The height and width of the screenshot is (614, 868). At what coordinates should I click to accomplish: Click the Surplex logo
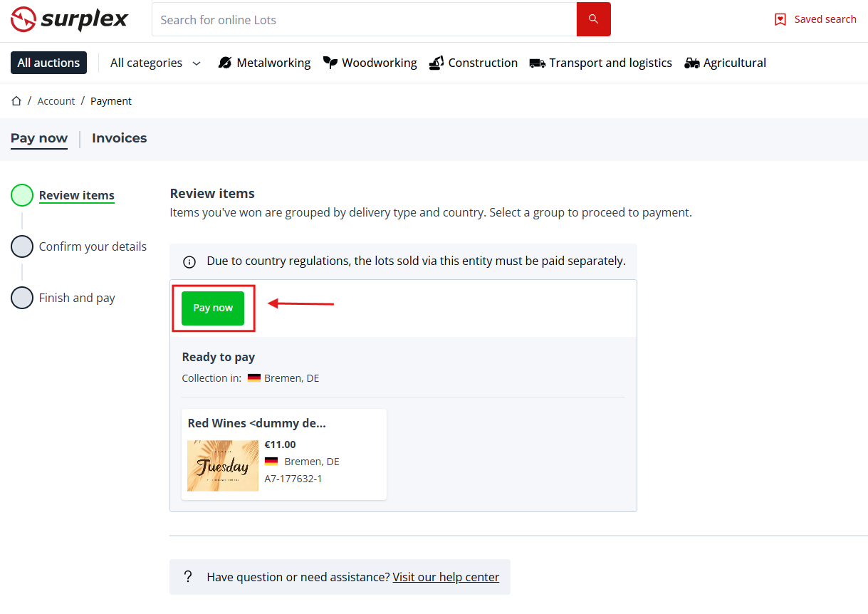69,19
